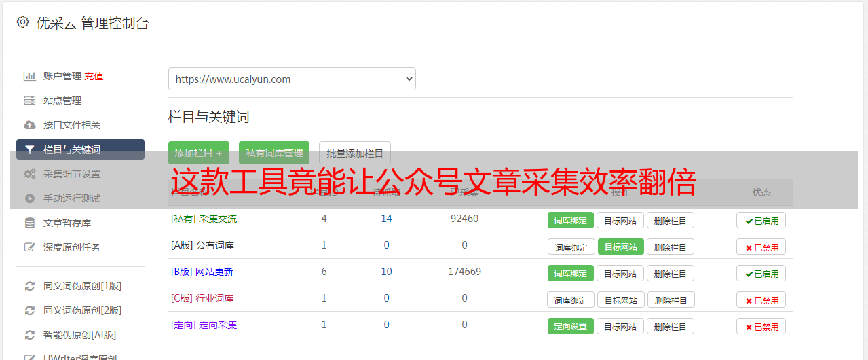
Task: Click 词库绑定 for 公有词库 row
Action: (571, 247)
